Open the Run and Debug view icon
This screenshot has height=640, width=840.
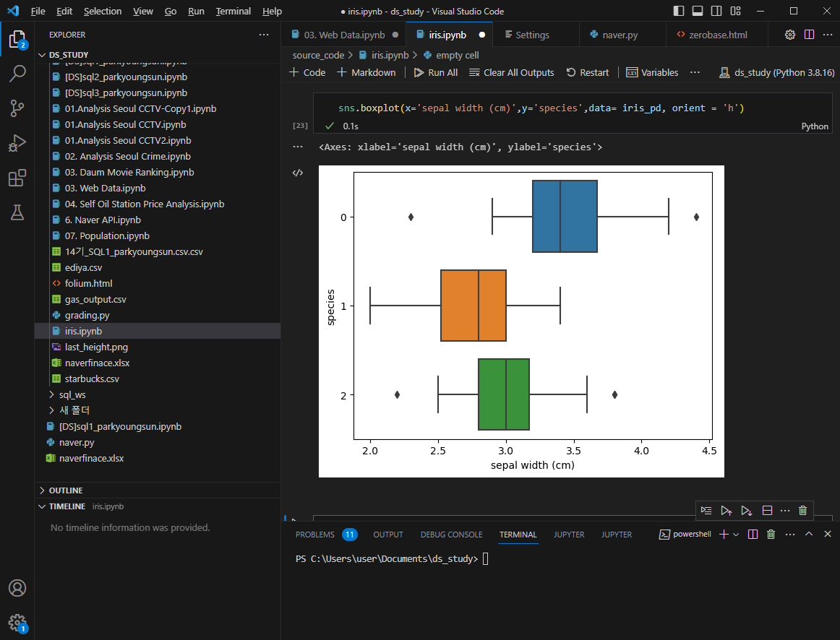pos(17,143)
